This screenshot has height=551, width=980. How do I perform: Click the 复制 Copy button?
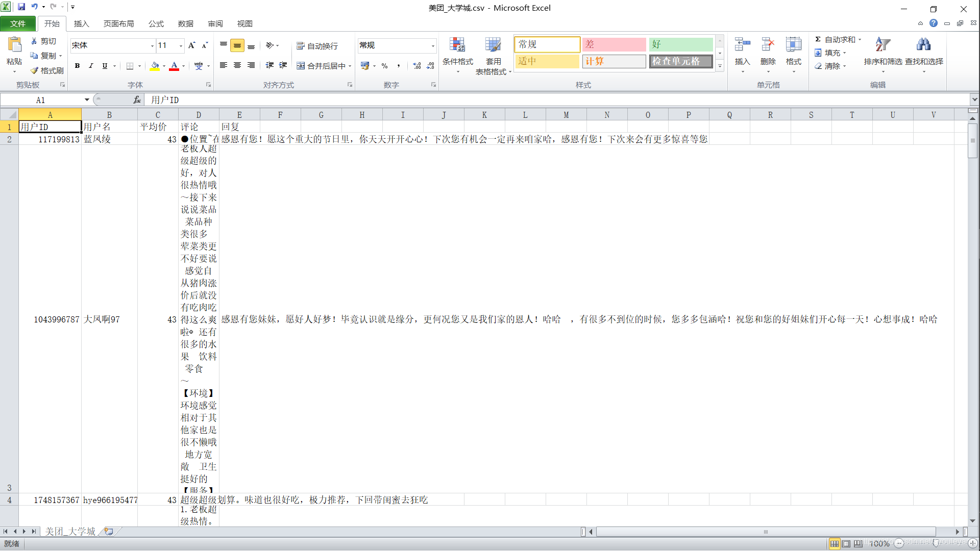pyautogui.click(x=44, y=56)
